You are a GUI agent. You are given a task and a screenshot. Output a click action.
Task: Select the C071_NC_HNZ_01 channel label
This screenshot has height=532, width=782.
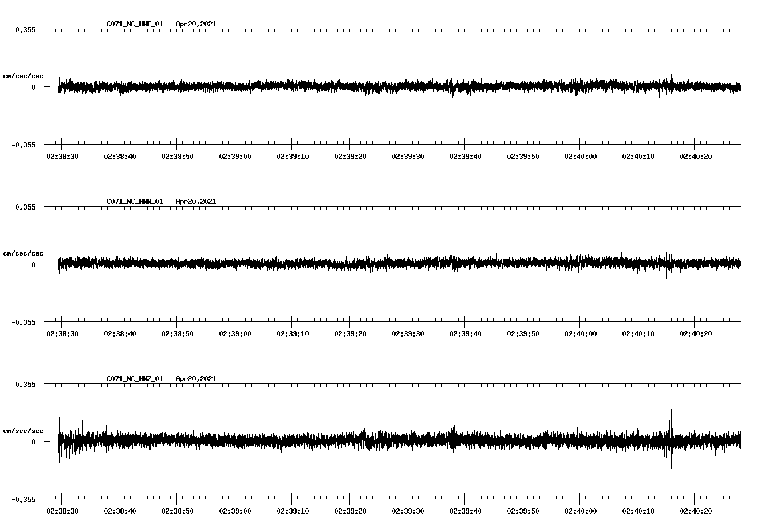click(x=134, y=378)
